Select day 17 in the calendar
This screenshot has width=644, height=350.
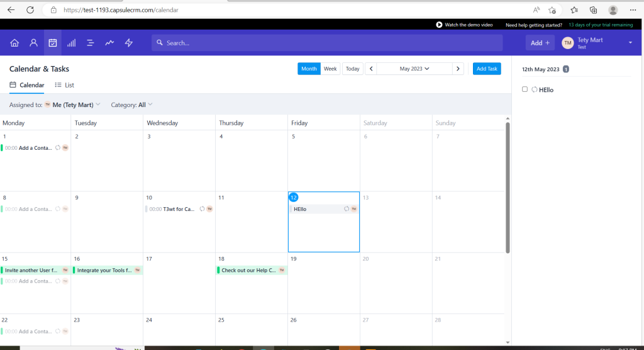(x=179, y=283)
